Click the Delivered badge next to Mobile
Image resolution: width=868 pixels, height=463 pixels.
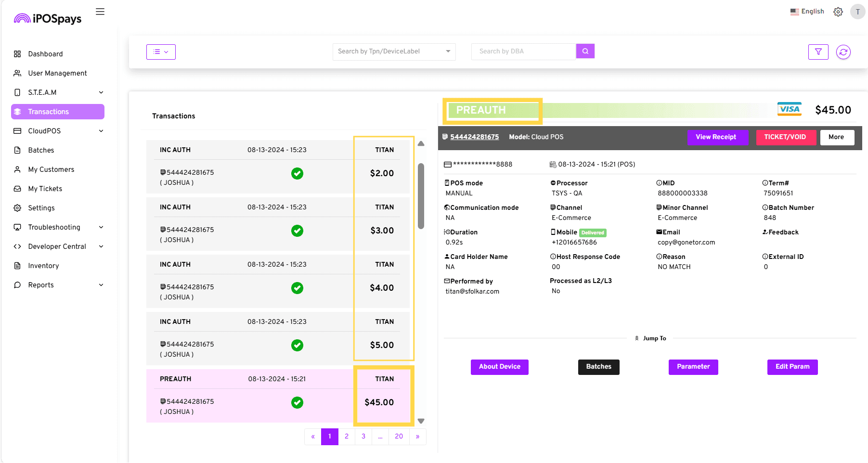pyautogui.click(x=593, y=232)
